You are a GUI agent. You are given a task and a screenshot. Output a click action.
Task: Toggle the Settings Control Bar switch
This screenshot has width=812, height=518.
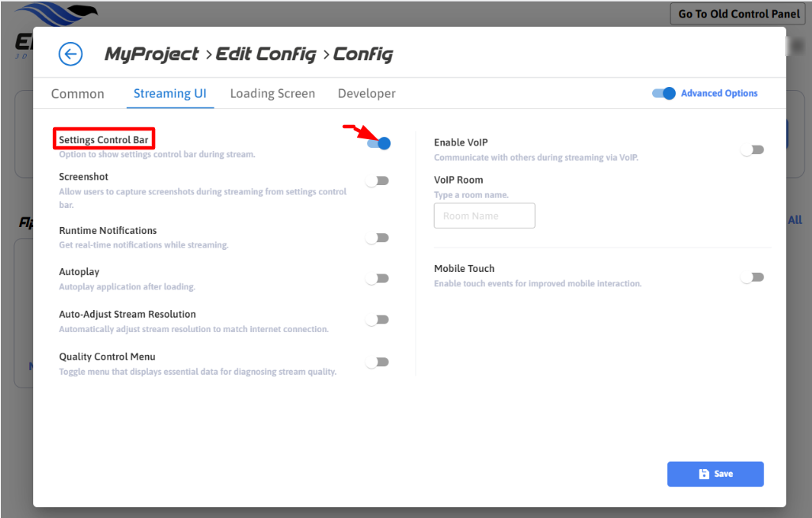378,143
